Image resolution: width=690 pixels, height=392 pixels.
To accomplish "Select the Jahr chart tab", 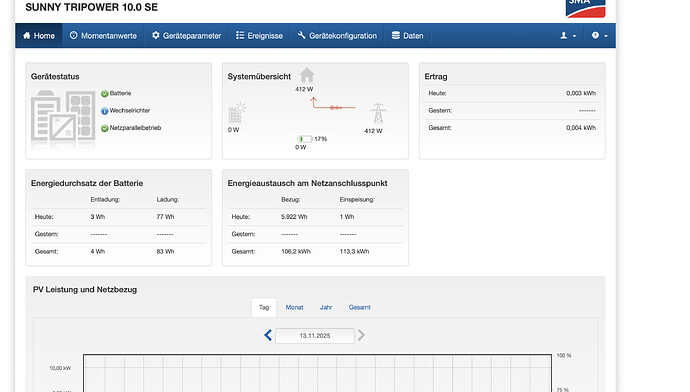I will point(326,308).
